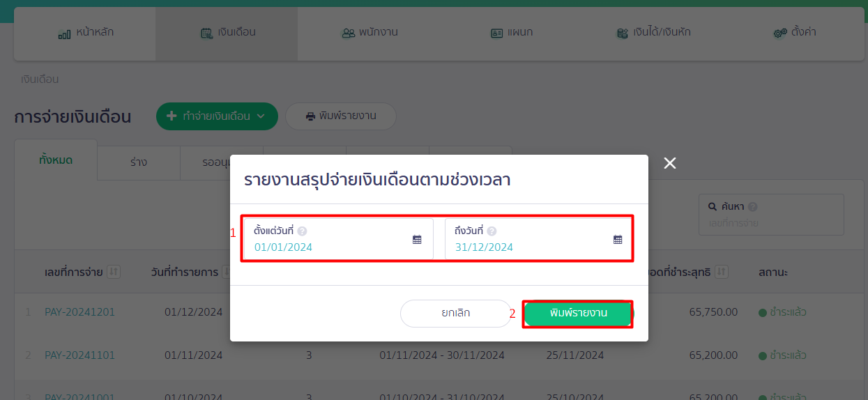Click the สถานะ column header

773,272
